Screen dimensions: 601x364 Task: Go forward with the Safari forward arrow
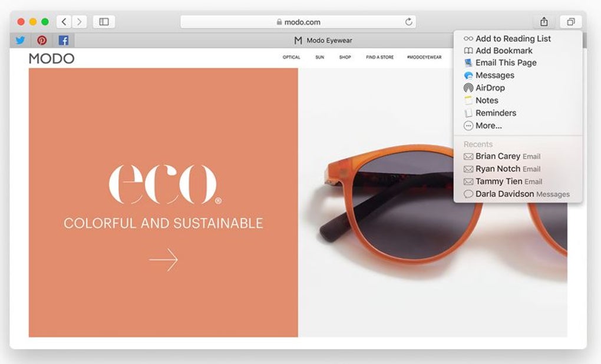[x=80, y=22]
